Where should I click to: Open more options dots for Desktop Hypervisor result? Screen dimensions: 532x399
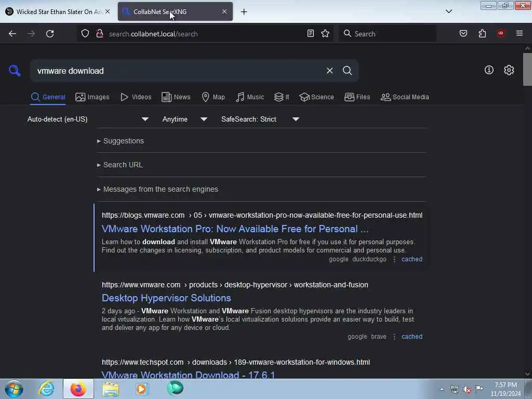pos(394,337)
